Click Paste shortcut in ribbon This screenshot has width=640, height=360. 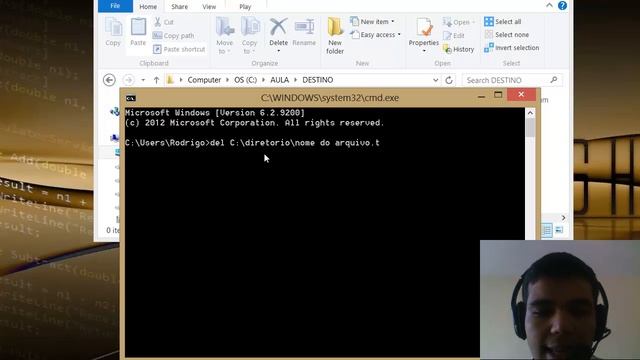pyautogui.click(x=179, y=49)
